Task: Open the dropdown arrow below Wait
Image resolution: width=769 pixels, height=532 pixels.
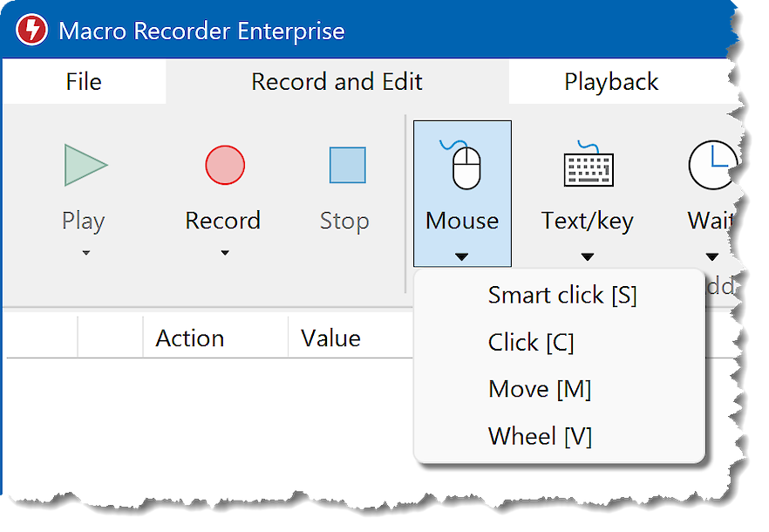Action: 712,256
